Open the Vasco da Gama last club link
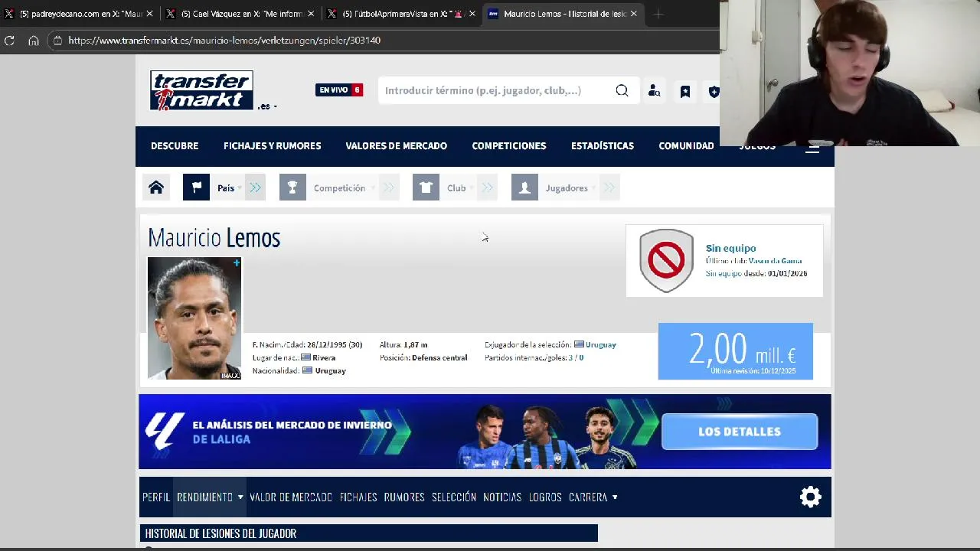Viewport: 980px width, 551px height. 775,261
